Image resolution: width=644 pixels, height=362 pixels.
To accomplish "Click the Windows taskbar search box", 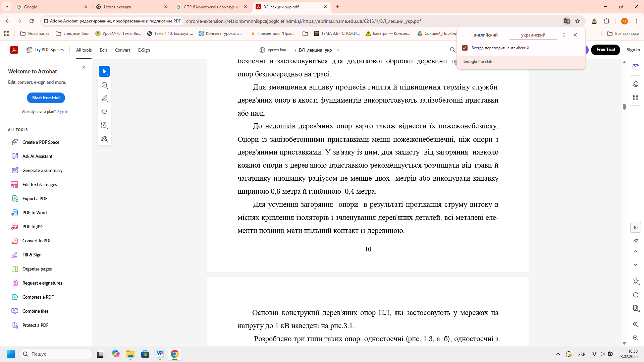I will coord(56,354).
